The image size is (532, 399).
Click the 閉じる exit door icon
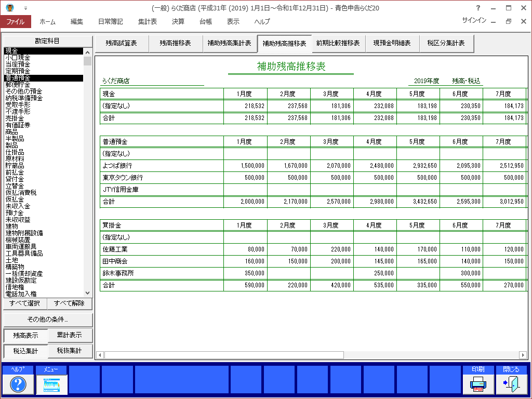point(511,384)
